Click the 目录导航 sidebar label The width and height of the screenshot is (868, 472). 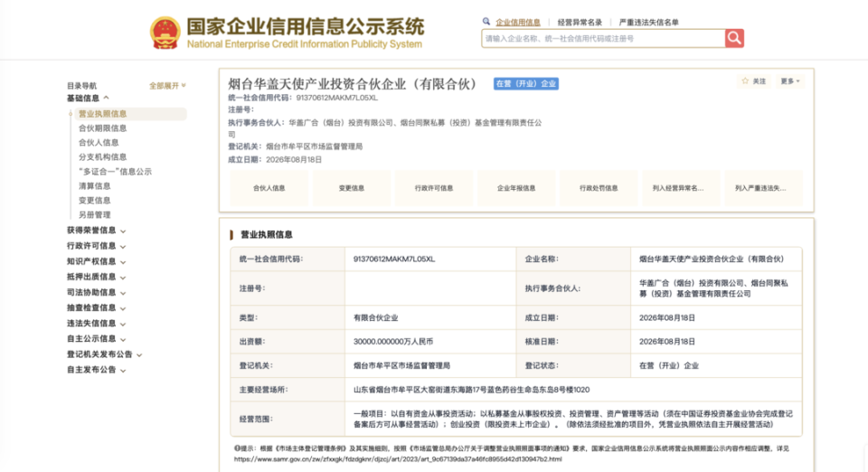pyautogui.click(x=81, y=86)
